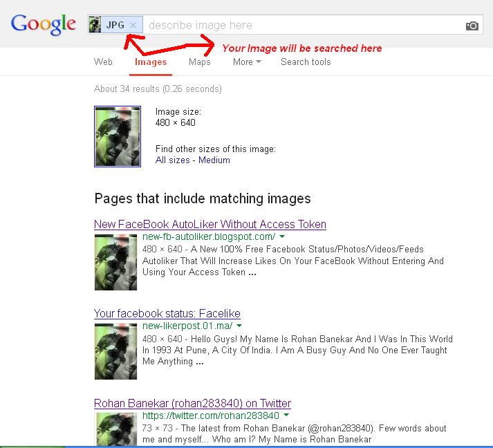Open Search tools

click(x=306, y=62)
